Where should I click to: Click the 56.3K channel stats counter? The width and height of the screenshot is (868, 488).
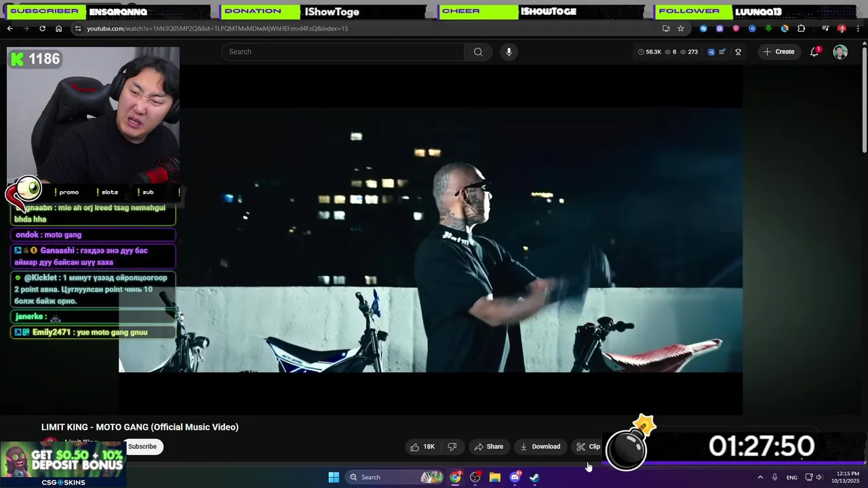point(650,52)
